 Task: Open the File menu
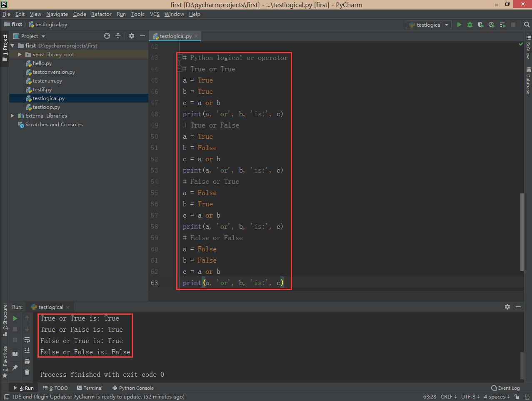coord(6,14)
